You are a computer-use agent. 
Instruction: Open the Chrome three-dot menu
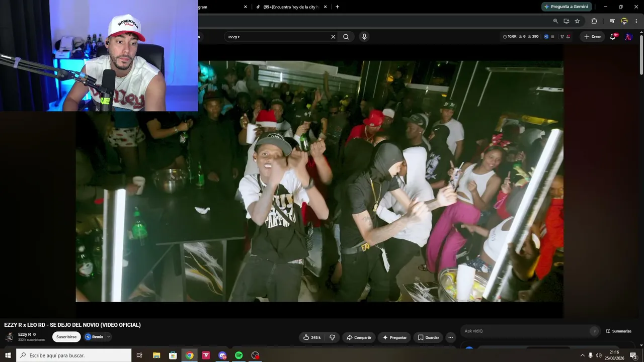(x=636, y=21)
